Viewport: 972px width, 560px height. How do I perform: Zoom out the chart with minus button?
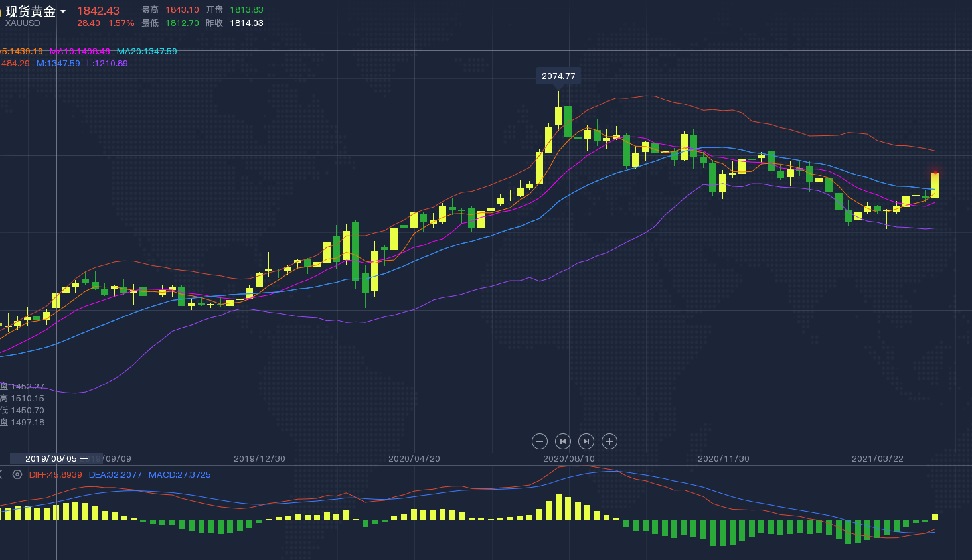[x=540, y=441]
